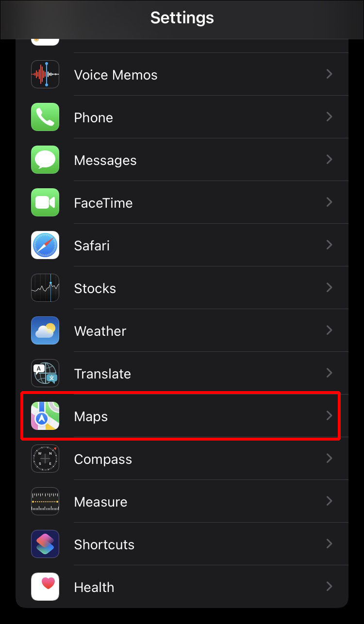Screen dimensions: 364x624
Task: Tap the Weather cloud icon
Action: (x=45, y=330)
